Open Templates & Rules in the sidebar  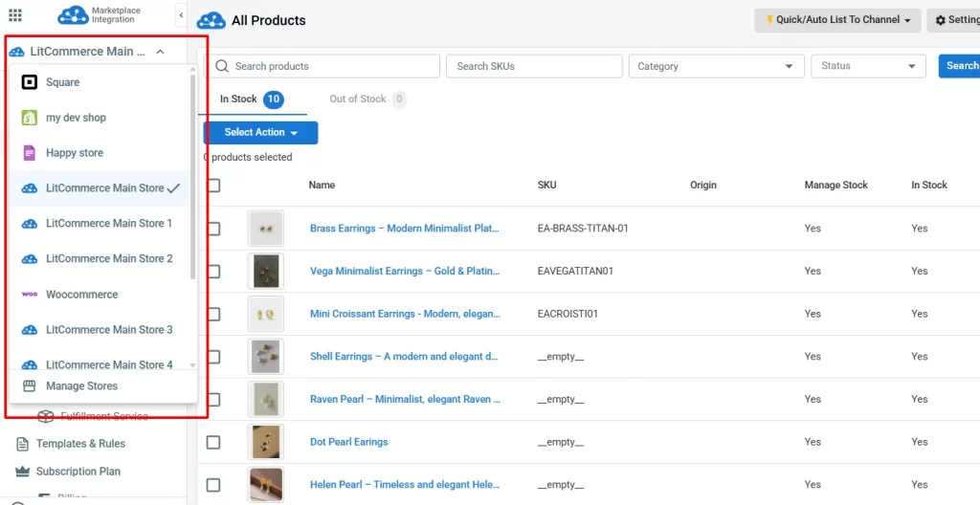click(x=80, y=444)
